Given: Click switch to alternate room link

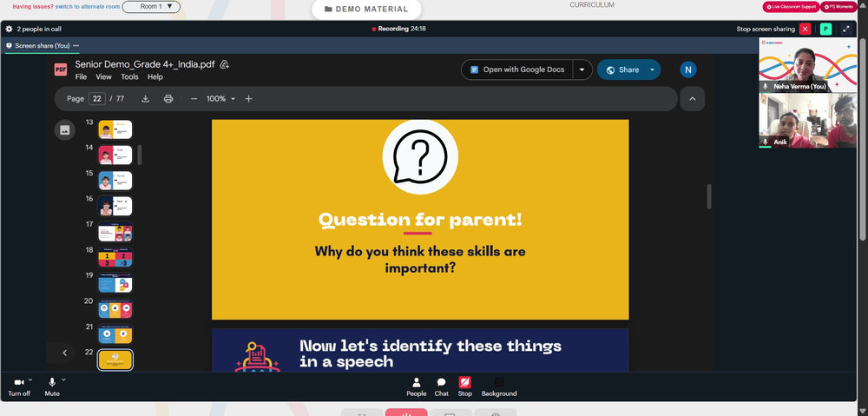Looking at the screenshot, I should [86, 7].
